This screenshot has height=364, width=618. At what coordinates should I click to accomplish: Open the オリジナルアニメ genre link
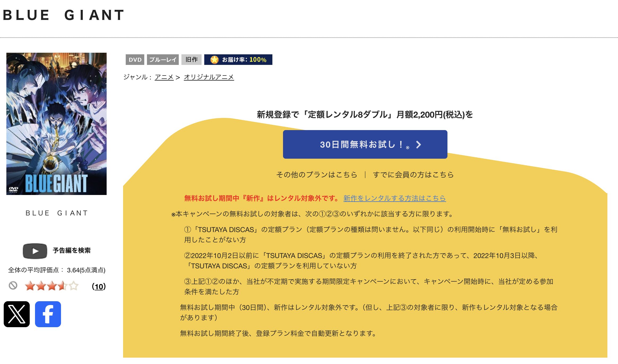pos(209,77)
